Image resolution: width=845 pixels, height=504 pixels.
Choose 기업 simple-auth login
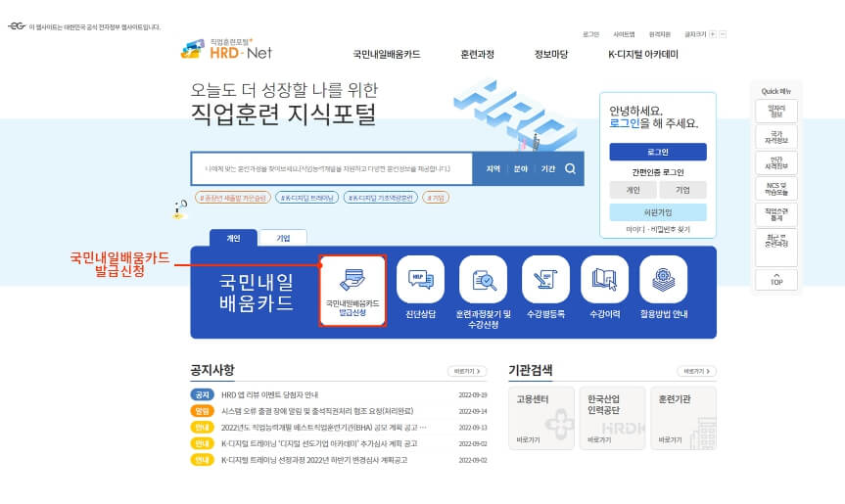[x=682, y=190]
